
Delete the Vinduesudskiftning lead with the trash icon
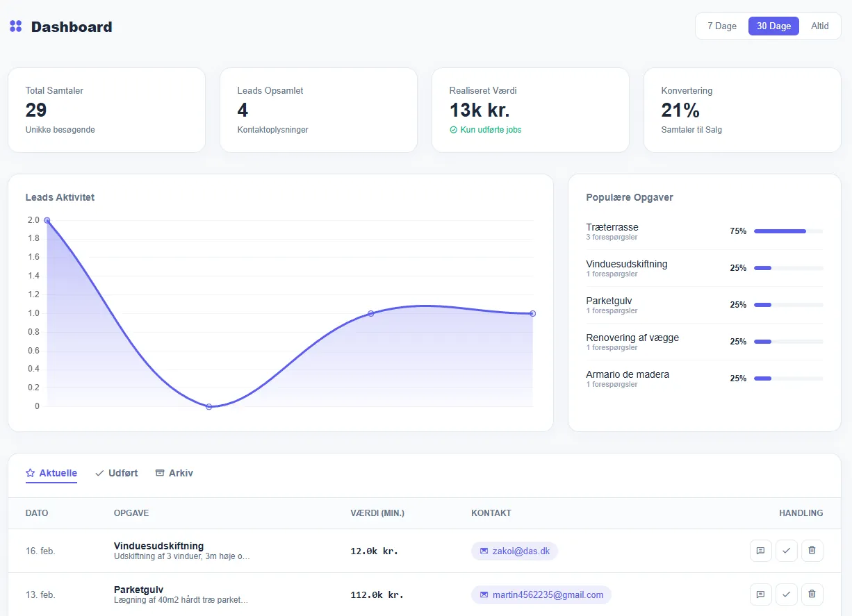(x=812, y=551)
